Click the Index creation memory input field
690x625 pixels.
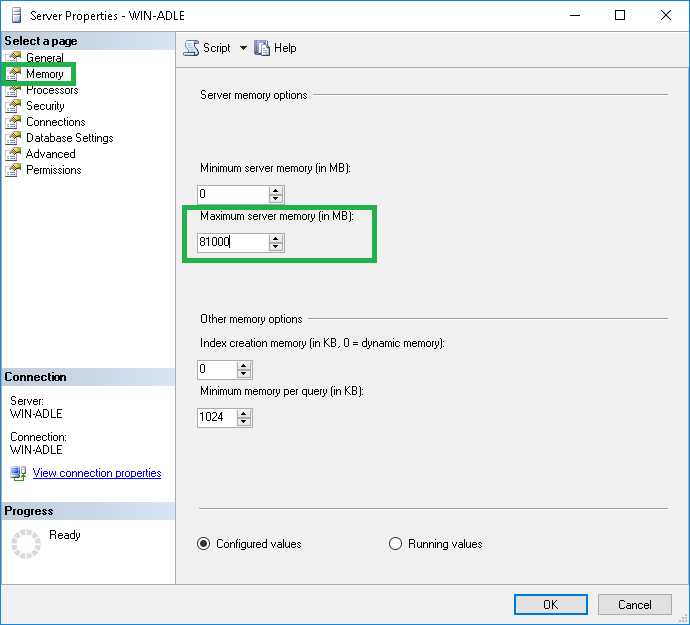tap(217, 369)
